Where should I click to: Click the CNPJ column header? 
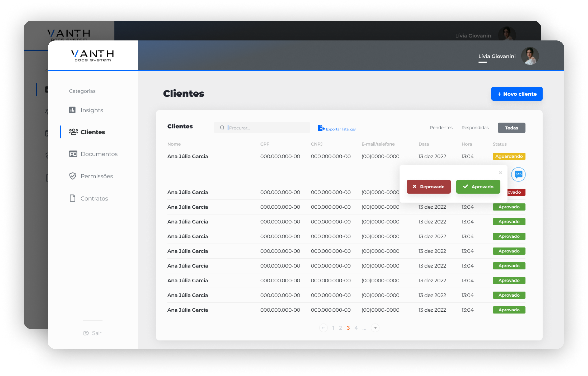tap(317, 144)
